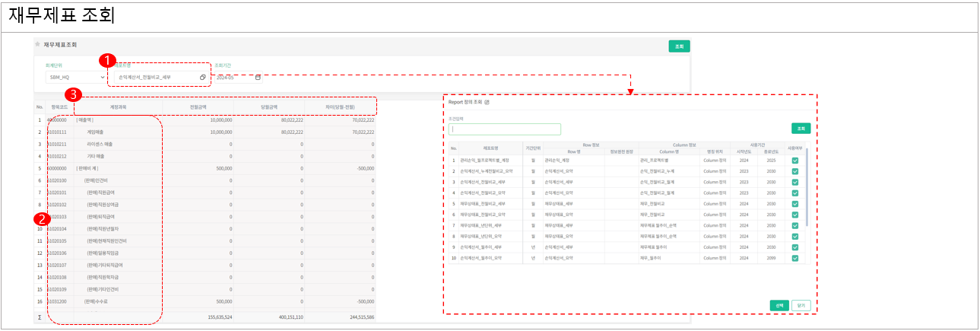The image size is (980, 331).
Task: Collapse the [판매비 계] account group row
Action: (x=85, y=169)
